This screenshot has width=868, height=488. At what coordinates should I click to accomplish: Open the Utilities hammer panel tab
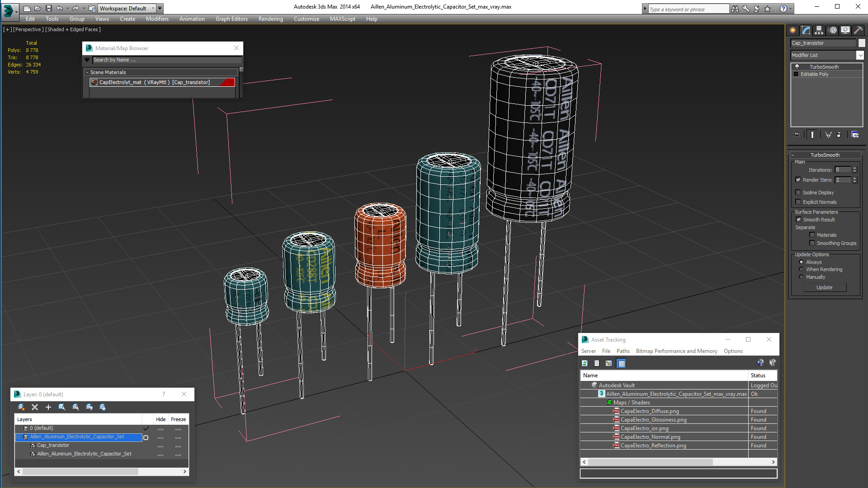pyautogui.click(x=858, y=30)
